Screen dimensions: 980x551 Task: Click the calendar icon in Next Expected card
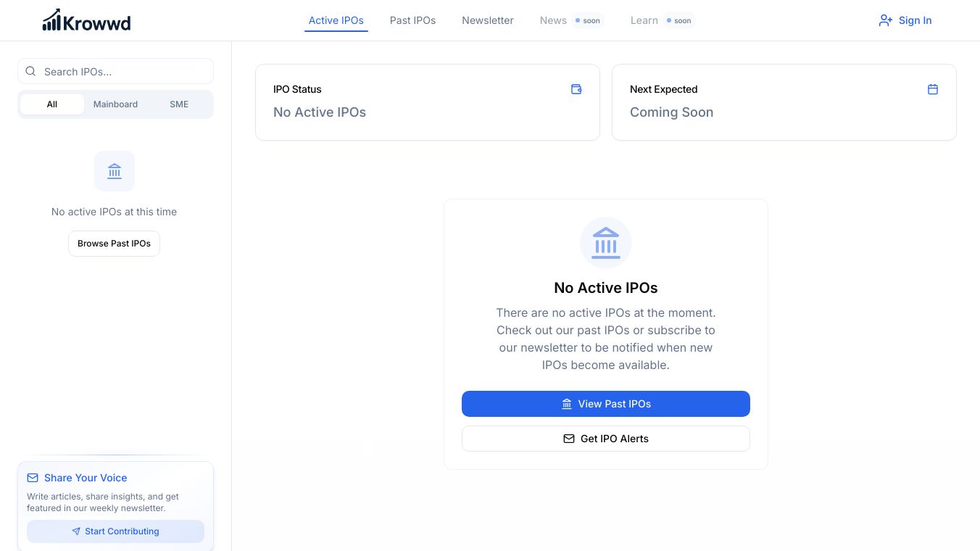[x=933, y=89]
